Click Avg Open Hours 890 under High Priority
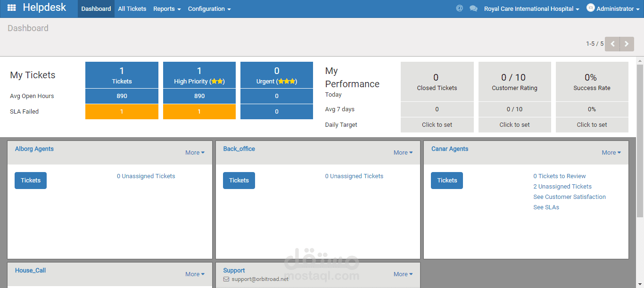The height and width of the screenshot is (288, 644). [x=199, y=96]
